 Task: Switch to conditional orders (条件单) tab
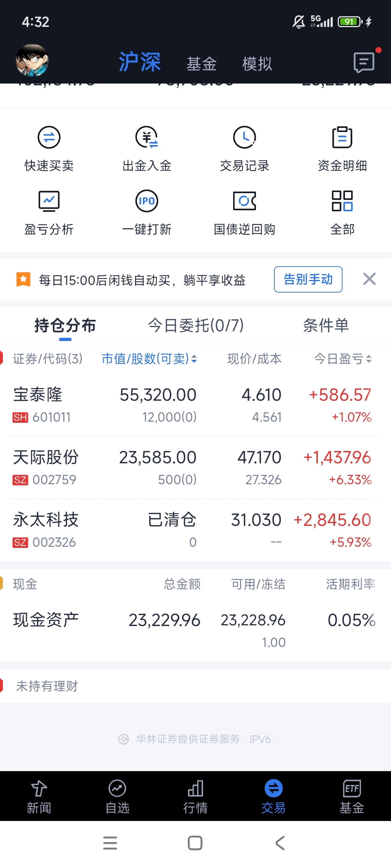[x=326, y=325]
